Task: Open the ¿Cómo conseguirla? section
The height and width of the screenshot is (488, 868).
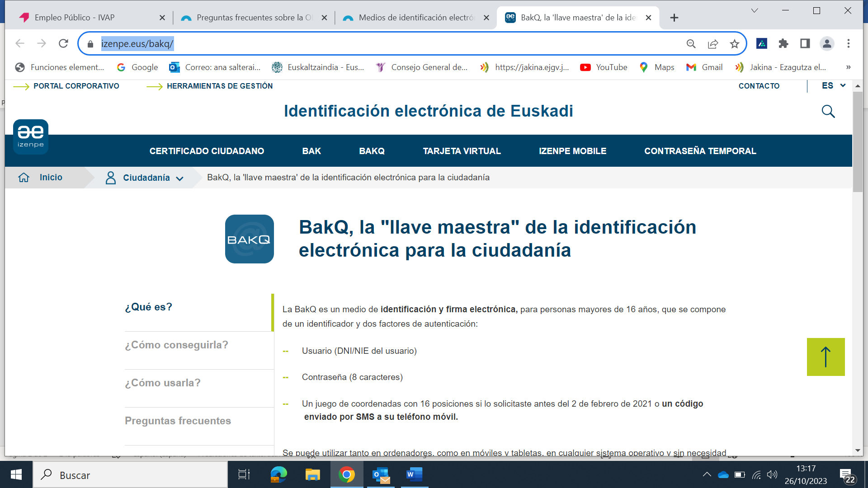Action: [x=176, y=345]
